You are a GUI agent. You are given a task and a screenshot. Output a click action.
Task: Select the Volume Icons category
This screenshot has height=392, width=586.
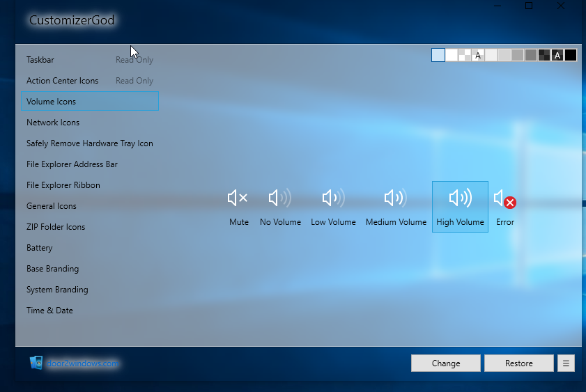point(90,101)
